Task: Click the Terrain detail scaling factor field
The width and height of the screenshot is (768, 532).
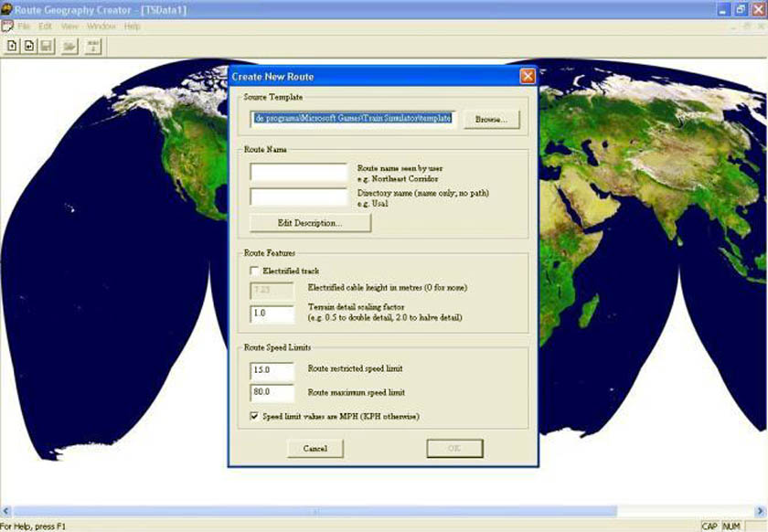Action: [272, 314]
